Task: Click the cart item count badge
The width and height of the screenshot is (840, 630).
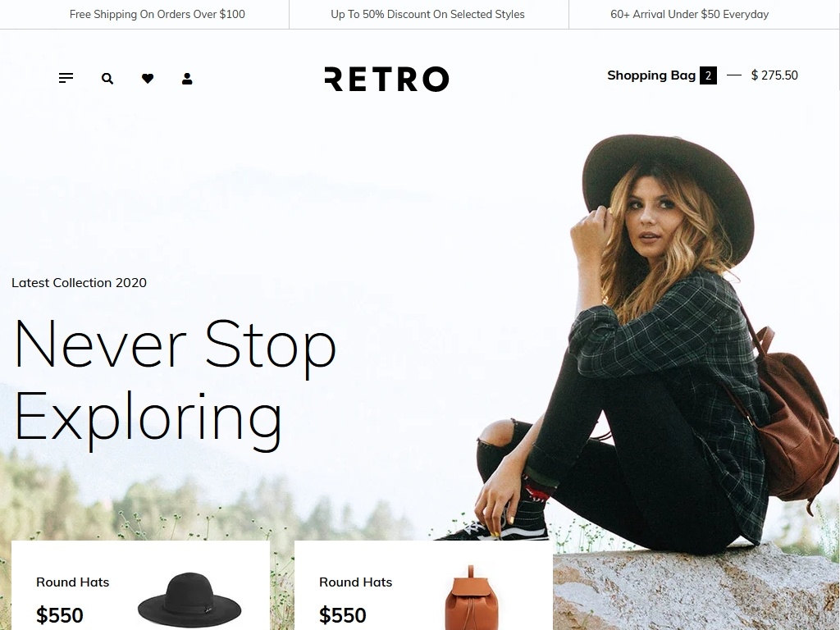Action: [x=708, y=75]
